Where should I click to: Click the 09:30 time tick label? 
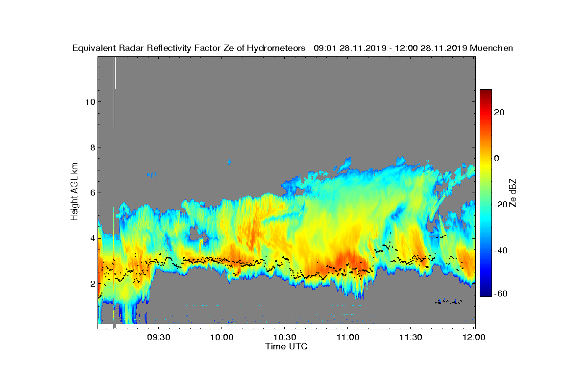158,337
